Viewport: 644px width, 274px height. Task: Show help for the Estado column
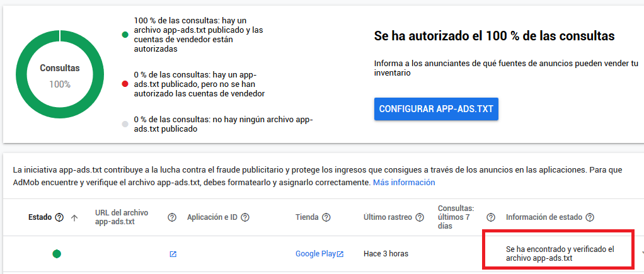click(59, 218)
